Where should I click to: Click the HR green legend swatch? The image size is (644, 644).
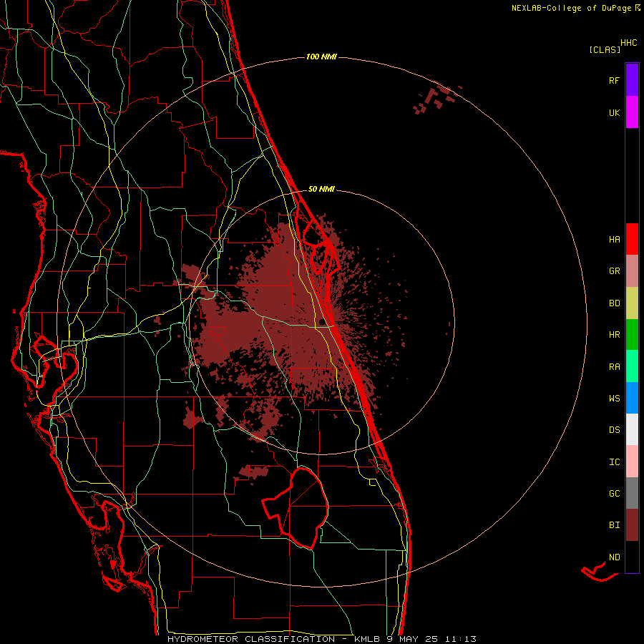(x=632, y=334)
